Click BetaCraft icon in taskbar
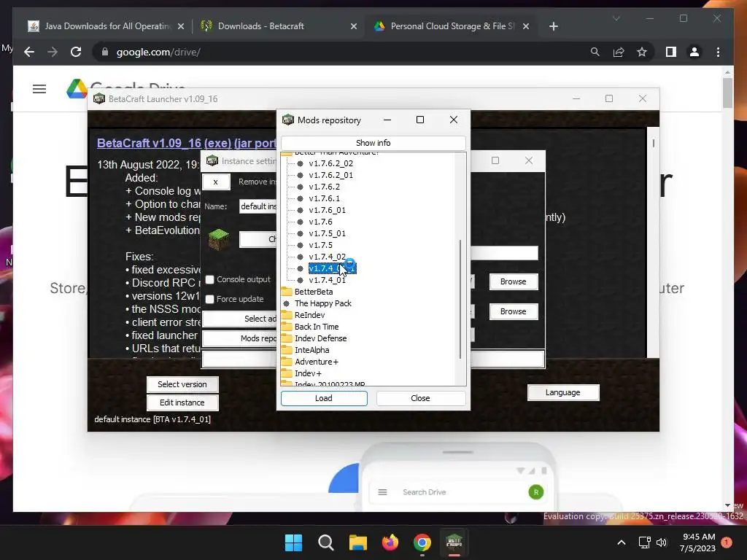The width and height of the screenshot is (747, 560). [454, 542]
